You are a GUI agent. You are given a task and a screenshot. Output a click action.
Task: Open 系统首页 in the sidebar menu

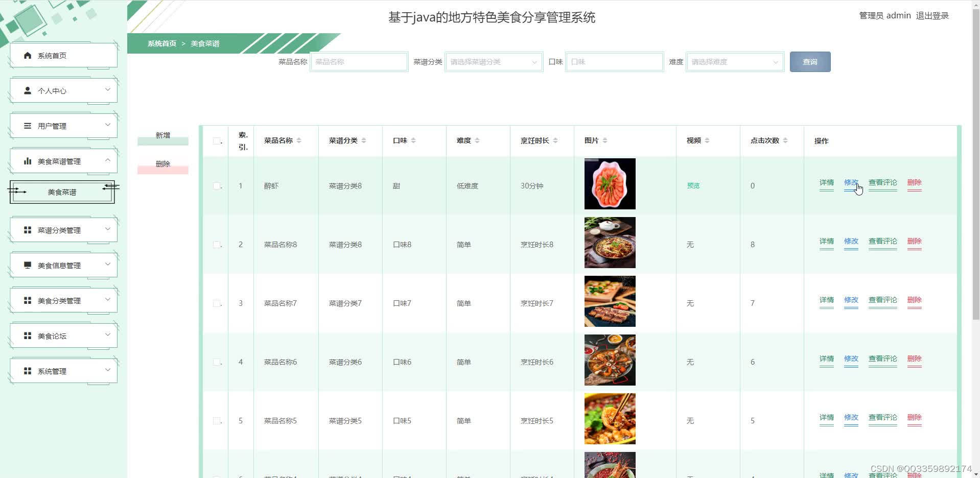pyautogui.click(x=63, y=55)
